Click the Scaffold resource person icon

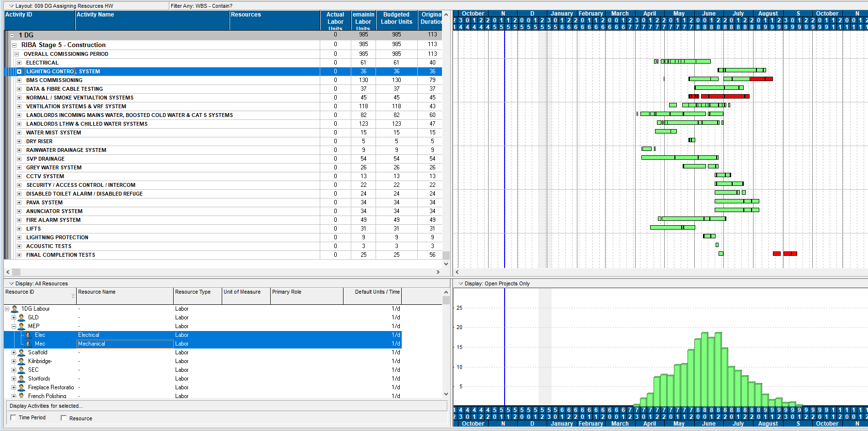[21, 352]
